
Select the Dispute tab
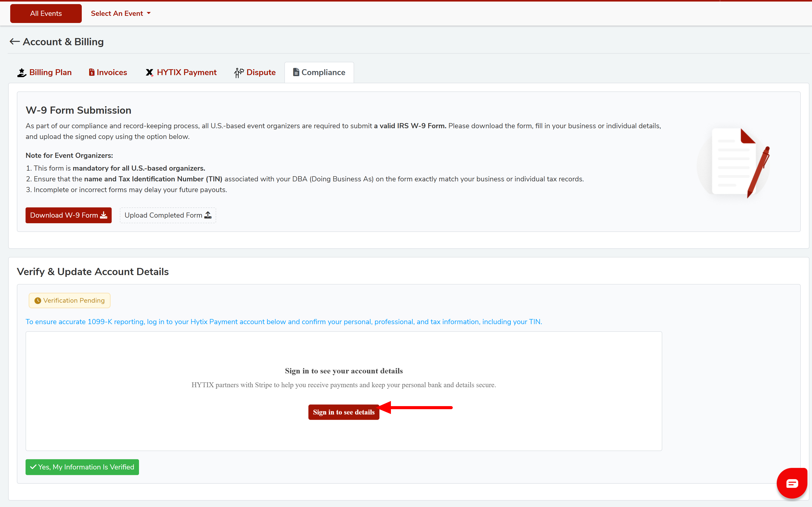pyautogui.click(x=261, y=73)
